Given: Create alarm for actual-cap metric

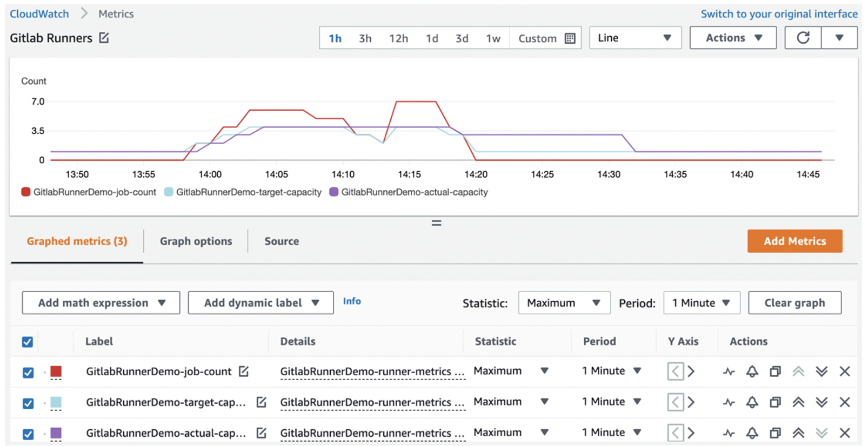Looking at the screenshot, I should pyautogui.click(x=752, y=433).
